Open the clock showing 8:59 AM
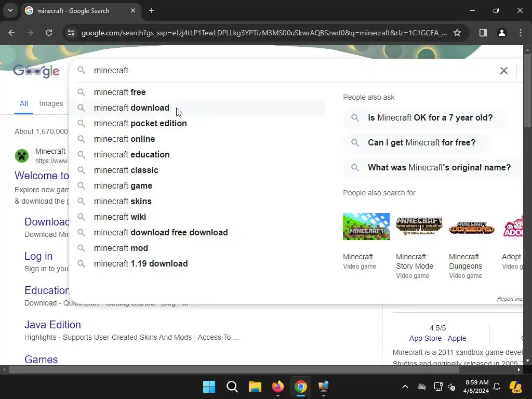The width and height of the screenshot is (532, 399). click(x=476, y=387)
